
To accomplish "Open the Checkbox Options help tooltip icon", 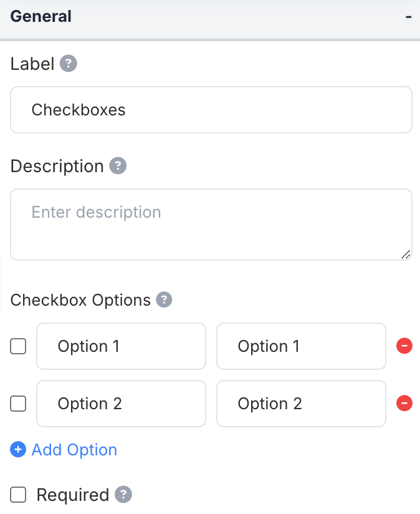I will (x=164, y=300).
